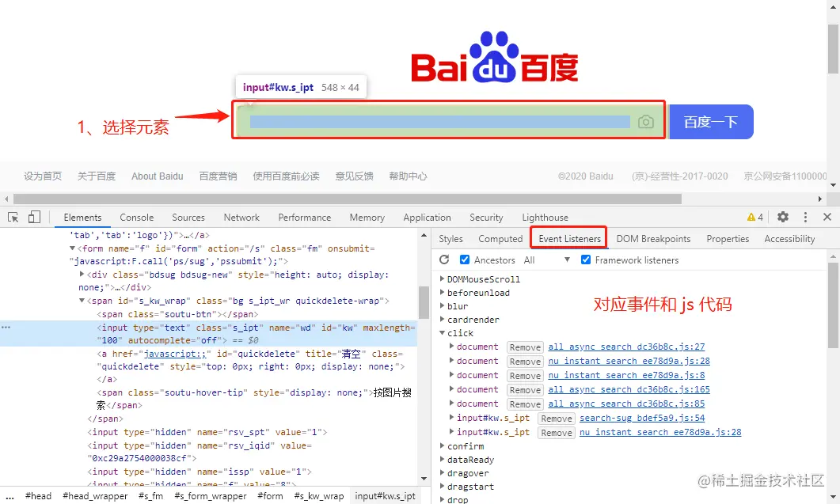The image size is (840, 504).
Task: Expand the dragover event
Action: point(442,473)
